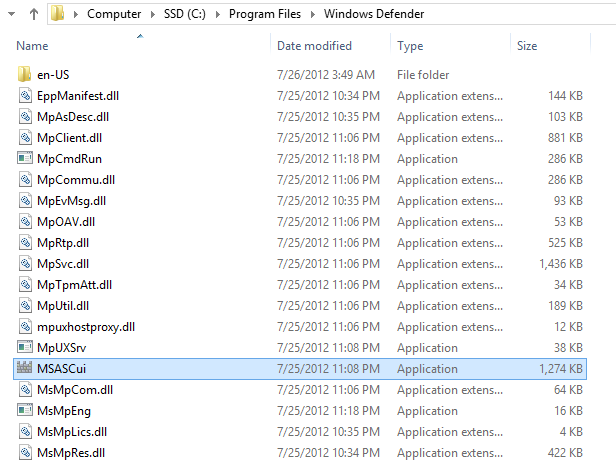The width and height of the screenshot is (616, 469).
Task: Click the MpAsDesc.dll file name
Action: [x=73, y=117]
